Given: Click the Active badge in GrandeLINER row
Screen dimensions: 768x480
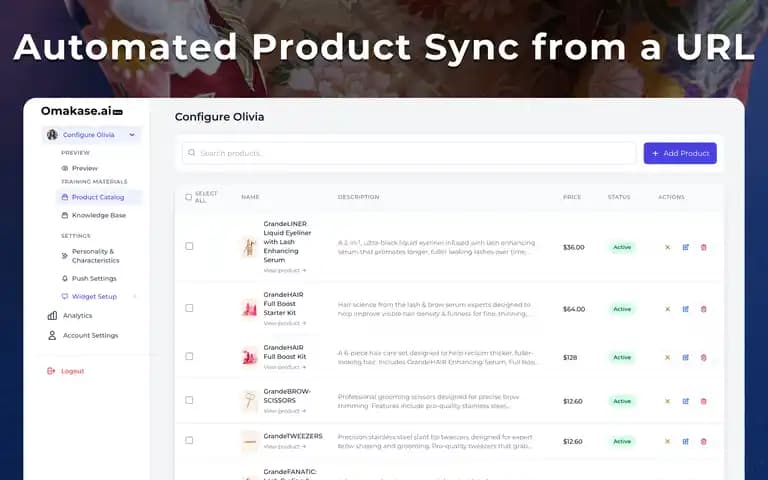Looking at the screenshot, I should coord(622,247).
